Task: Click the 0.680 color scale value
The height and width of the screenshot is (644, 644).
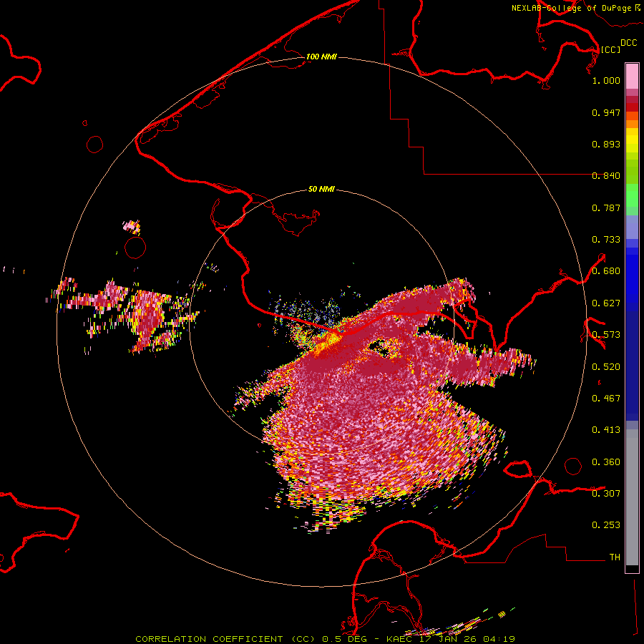Action: [606, 271]
